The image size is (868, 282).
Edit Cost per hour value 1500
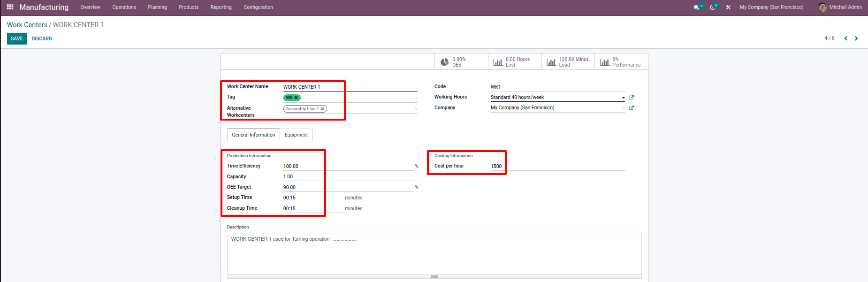point(557,166)
